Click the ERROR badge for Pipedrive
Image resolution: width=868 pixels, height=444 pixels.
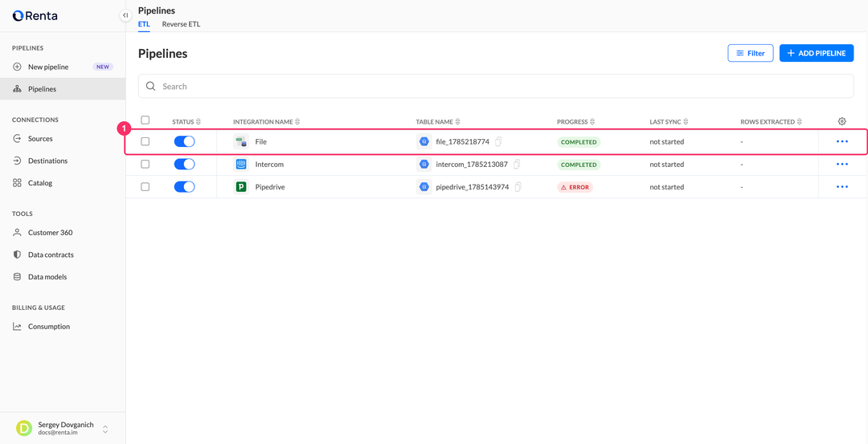[x=575, y=187]
